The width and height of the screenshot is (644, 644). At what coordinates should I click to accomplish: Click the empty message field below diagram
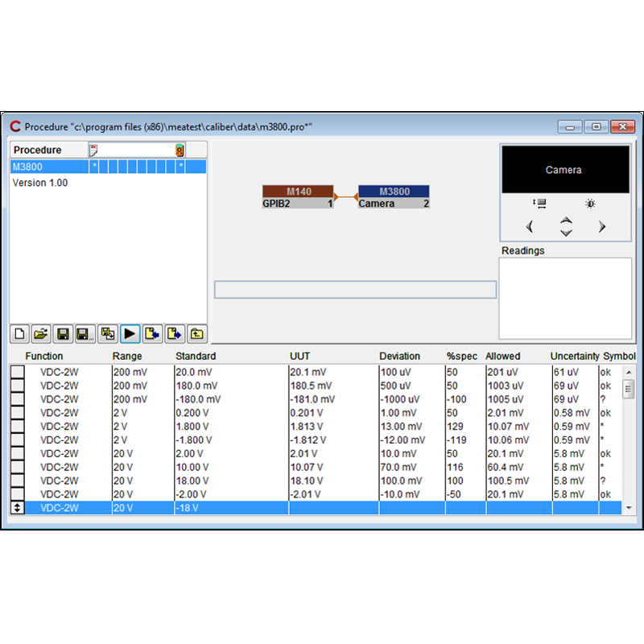[x=355, y=290]
